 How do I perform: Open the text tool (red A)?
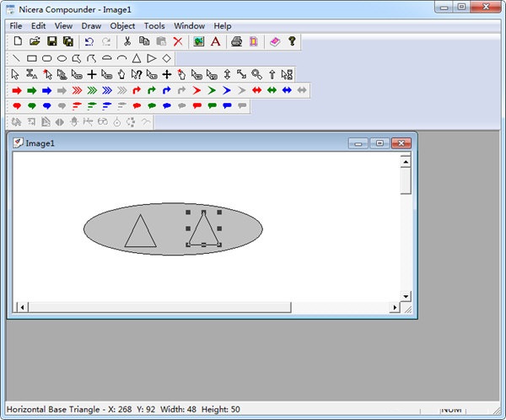coord(216,41)
